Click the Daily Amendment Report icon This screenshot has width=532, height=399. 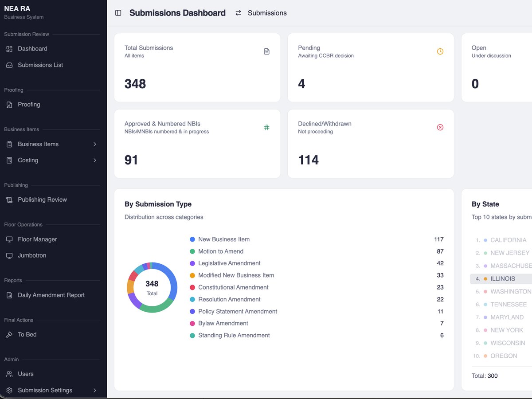9,295
